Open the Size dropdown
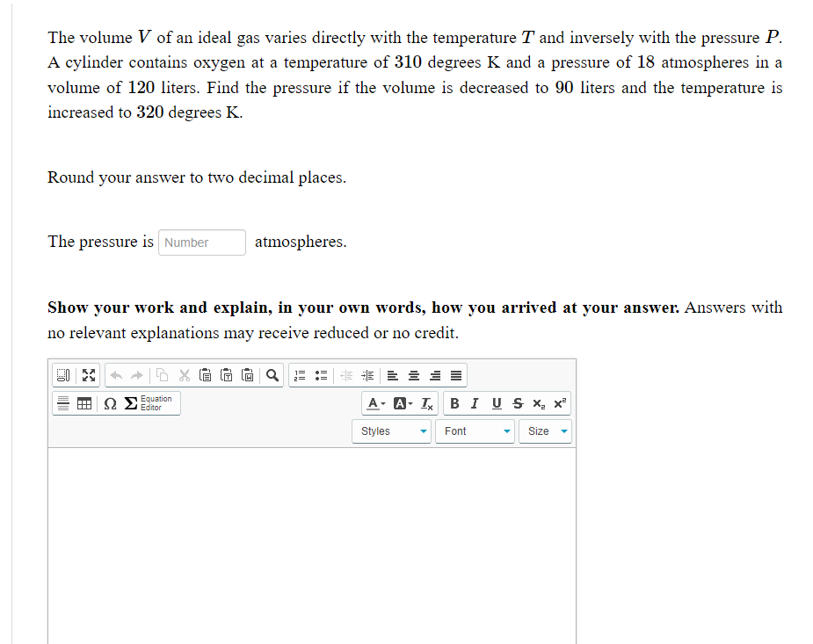813x644 pixels. pyautogui.click(x=545, y=431)
